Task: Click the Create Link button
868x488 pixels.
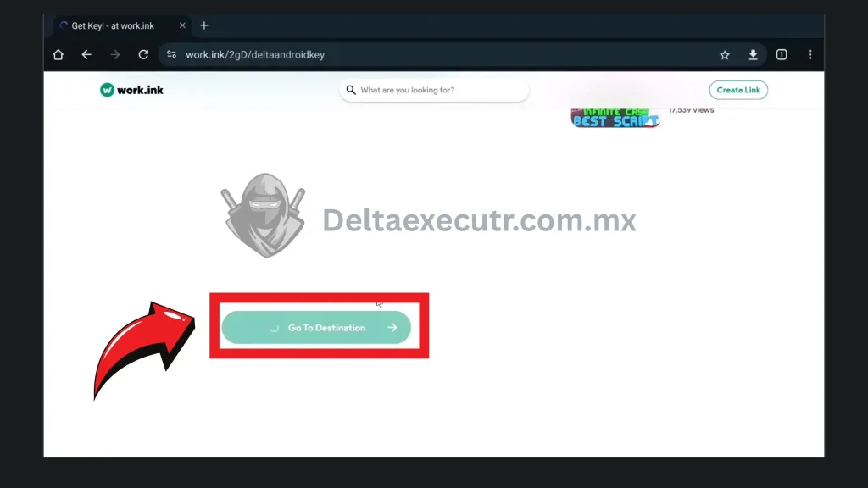Action: tap(738, 90)
